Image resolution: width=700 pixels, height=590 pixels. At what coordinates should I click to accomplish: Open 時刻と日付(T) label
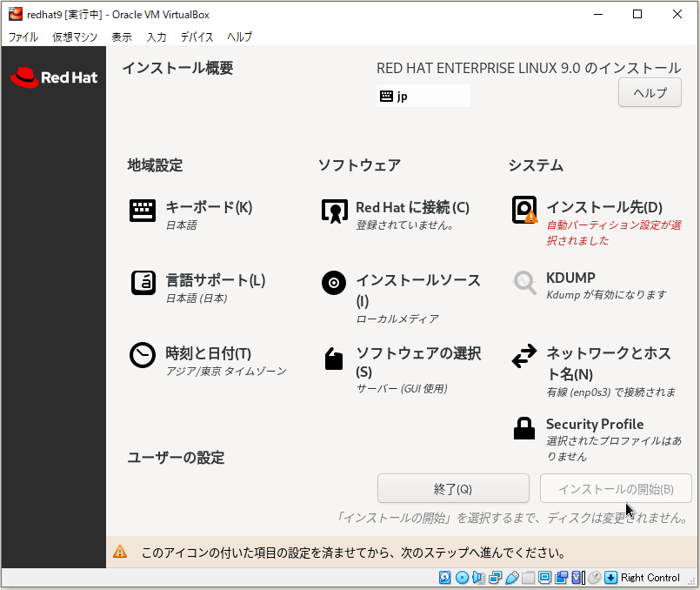tap(209, 353)
